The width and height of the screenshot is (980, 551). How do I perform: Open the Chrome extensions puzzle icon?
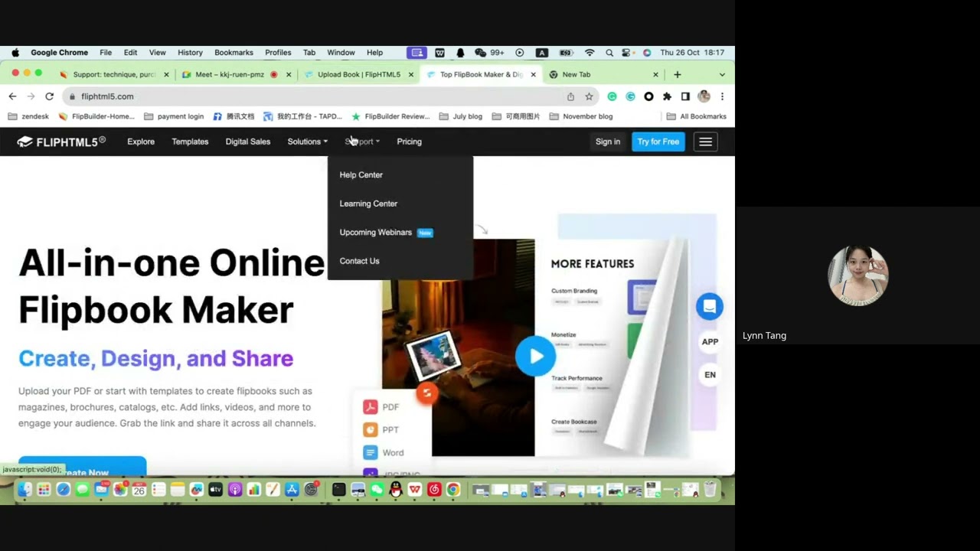[667, 96]
